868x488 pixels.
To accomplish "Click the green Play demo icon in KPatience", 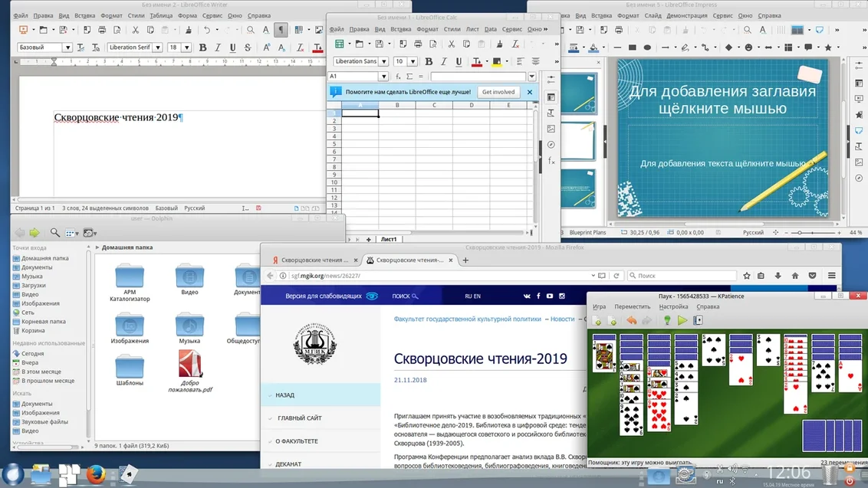I will tap(682, 320).
